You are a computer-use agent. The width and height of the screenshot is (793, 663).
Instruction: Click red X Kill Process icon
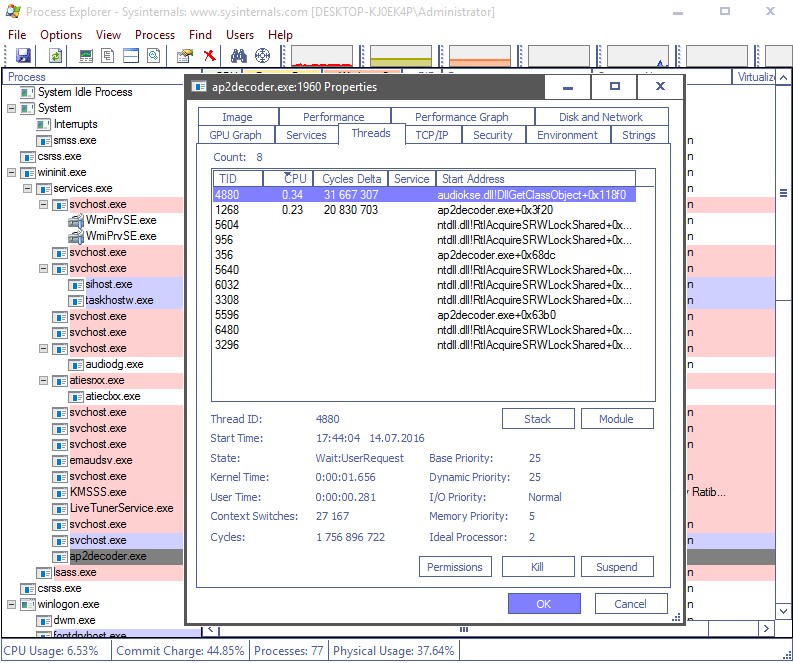(209, 55)
